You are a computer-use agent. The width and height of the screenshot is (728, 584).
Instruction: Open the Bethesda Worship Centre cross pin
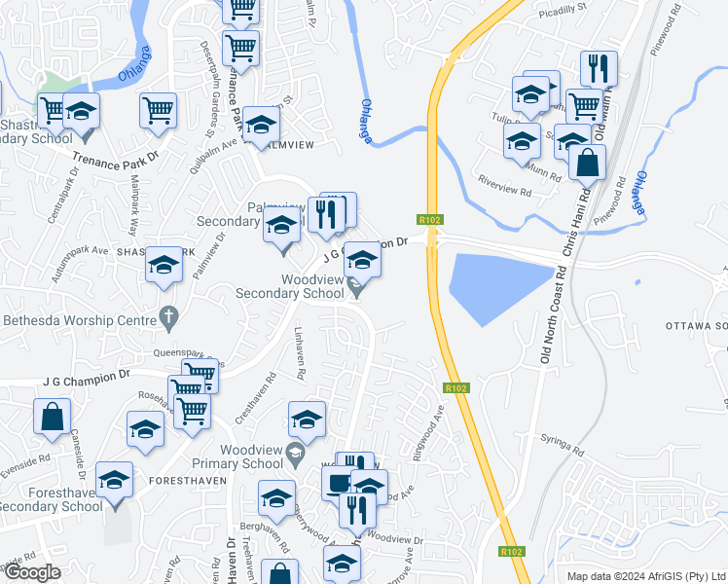pyautogui.click(x=168, y=320)
